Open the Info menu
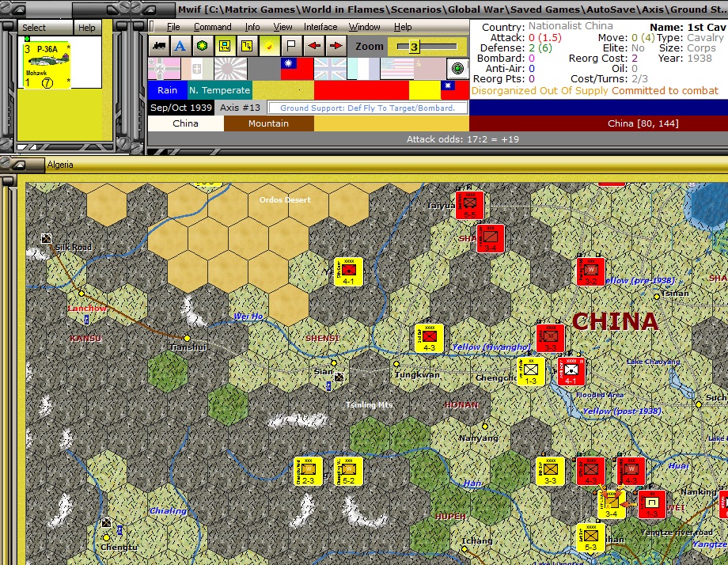 (252, 27)
